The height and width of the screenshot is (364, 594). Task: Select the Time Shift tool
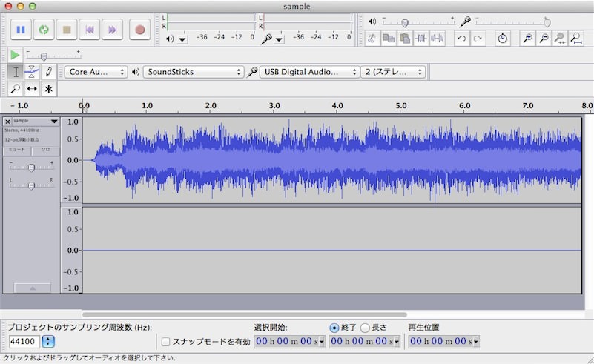point(32,89)
